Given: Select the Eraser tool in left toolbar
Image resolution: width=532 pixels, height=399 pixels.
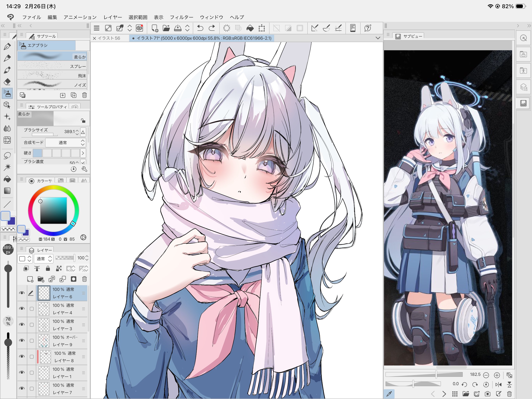Looking at the screenshot, I should pyautogui.click(x=7, y=82).
